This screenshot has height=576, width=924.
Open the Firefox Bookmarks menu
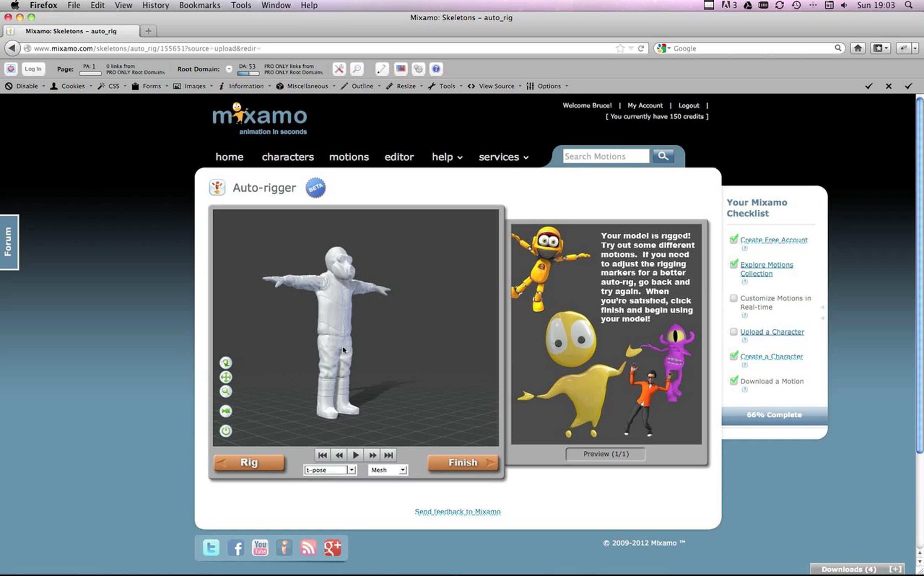tap(200, 5)
